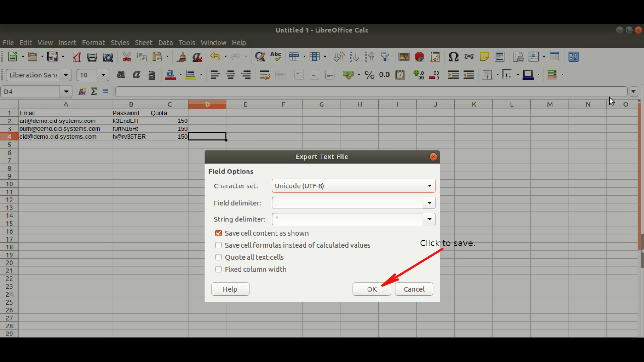This screenshot has height=362, width=644.
Task: Click OK to export text file
Action: pyautogui.click(x=372, y=289)
